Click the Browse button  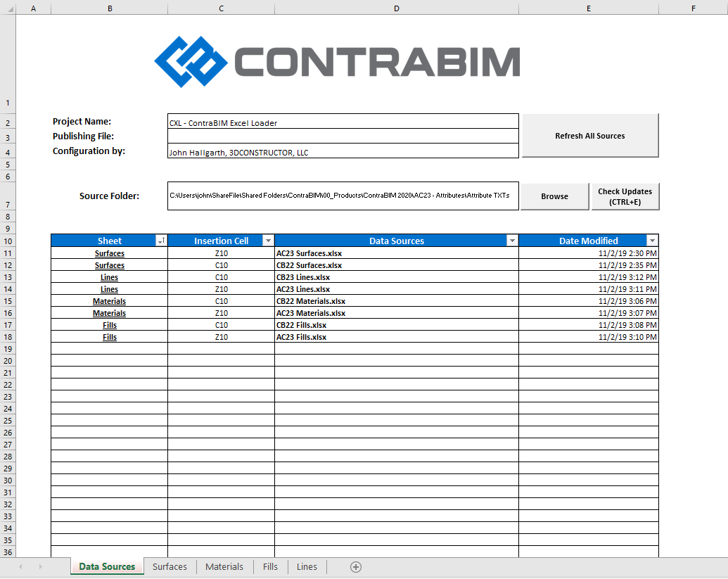click(554, 196)
